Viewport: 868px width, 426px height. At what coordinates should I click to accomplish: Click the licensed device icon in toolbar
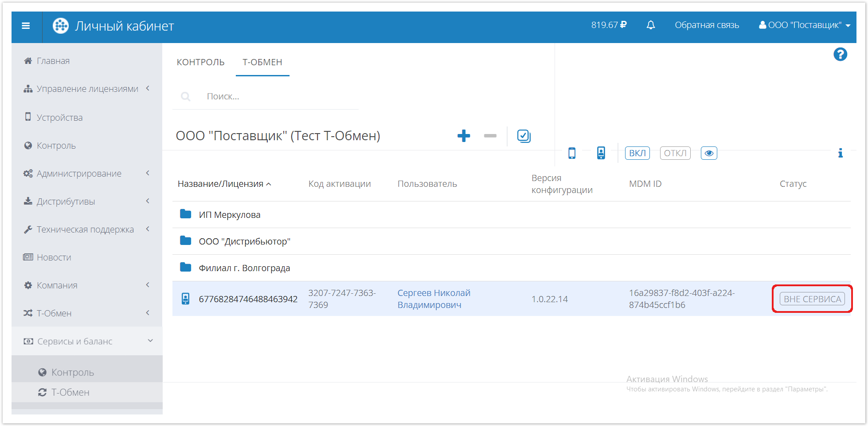[601, 153]
